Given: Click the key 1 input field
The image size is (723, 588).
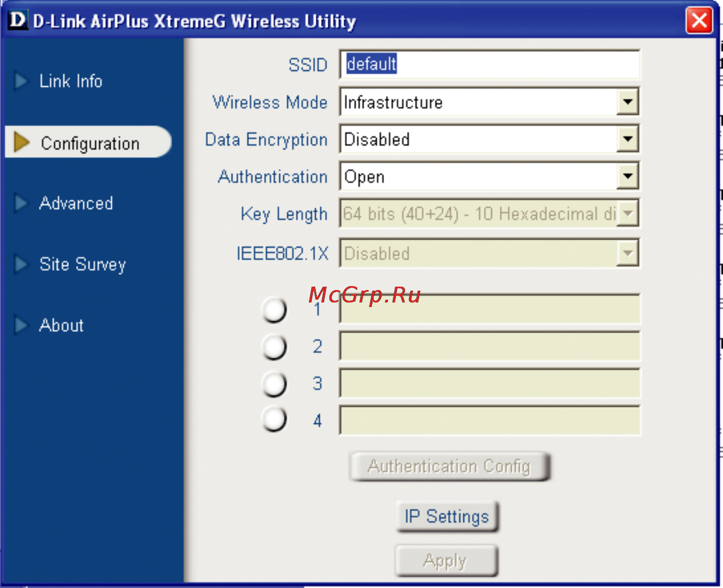Looking at the screenshot, I should point(490,309).
